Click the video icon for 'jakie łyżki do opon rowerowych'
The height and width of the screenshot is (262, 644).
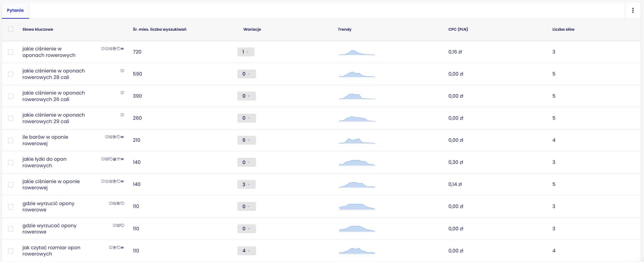[122, 159]
